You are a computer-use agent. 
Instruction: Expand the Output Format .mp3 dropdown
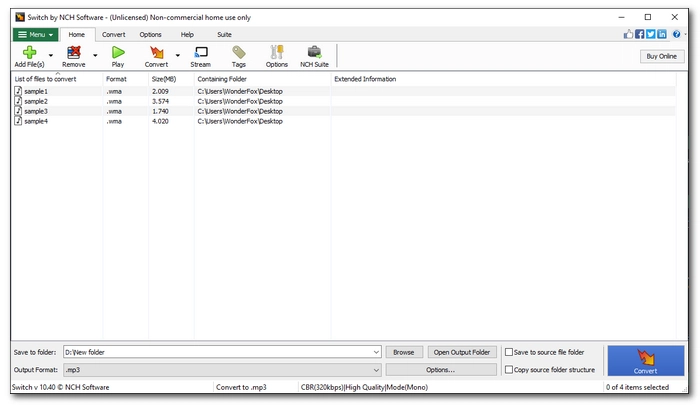376,370
